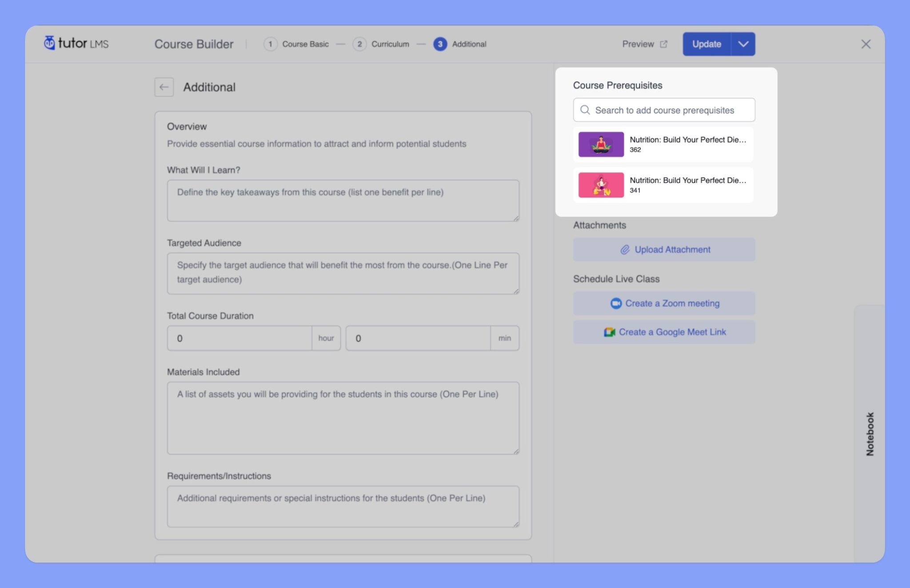Click the Search to add course prerequisites field
The height and width of the screenshot is (588, 910).
664,110
